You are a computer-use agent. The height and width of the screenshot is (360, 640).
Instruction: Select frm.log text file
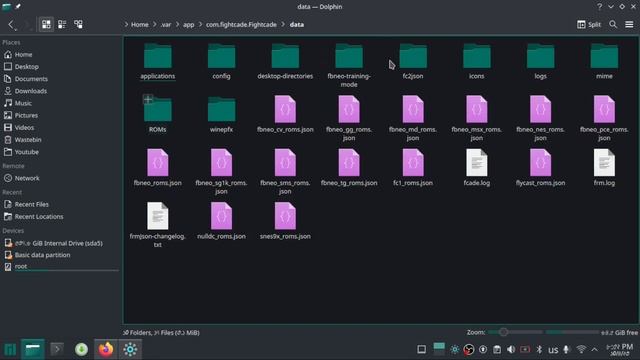coord(604,168)
